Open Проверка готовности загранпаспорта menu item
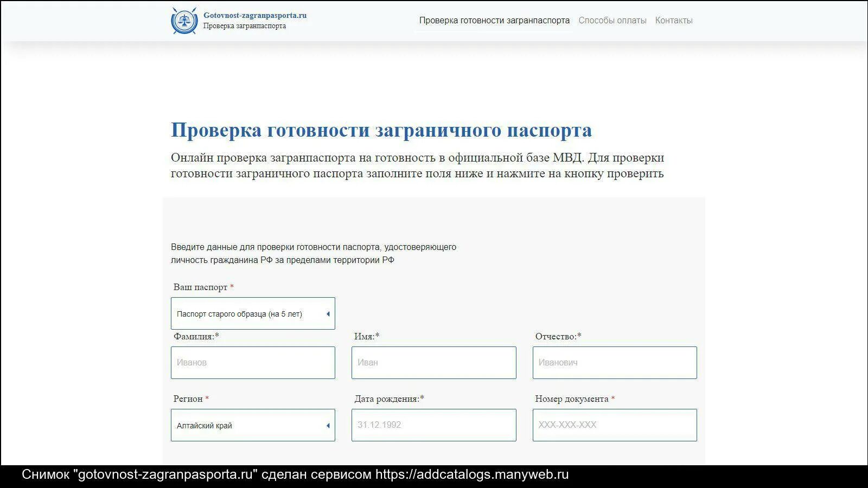This screenshot has width=868, height=488. (x=494, y=21)
